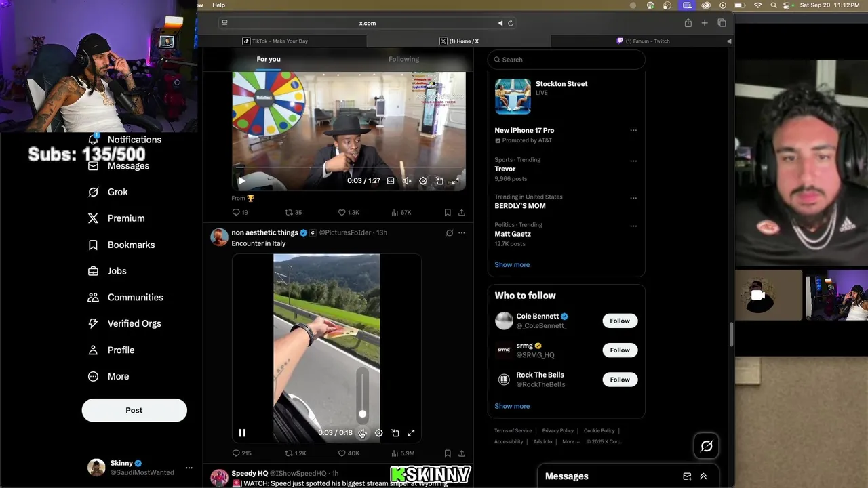Screen dimensions: 868x488
Task: Open options for Matt Gaetz trend
Action: pos(633,226)
